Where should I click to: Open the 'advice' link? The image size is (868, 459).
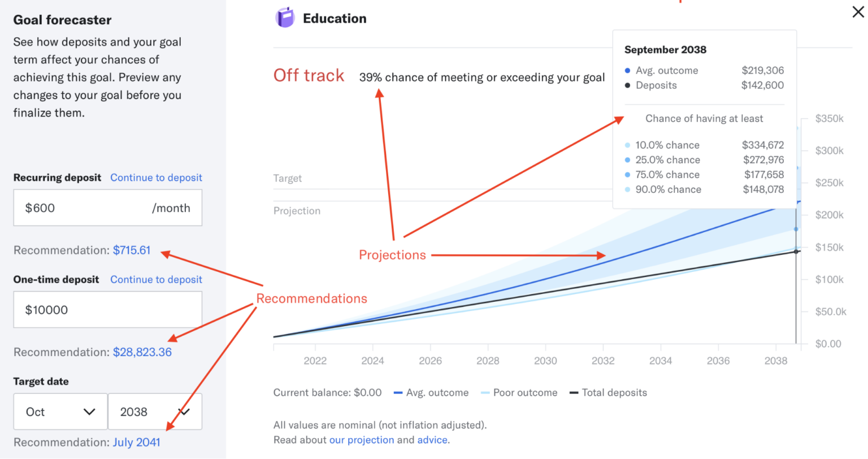(432, 440)
